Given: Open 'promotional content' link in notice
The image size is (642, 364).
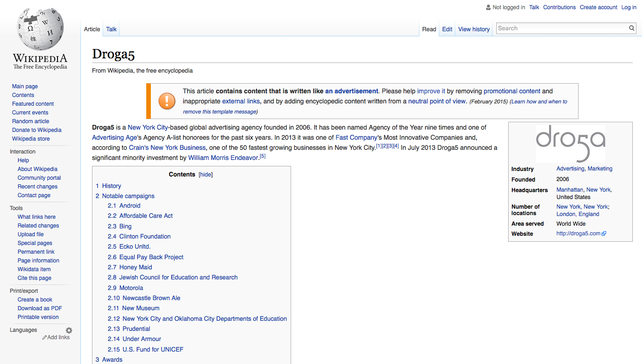Looking at the screenshot, I should 512,91.
